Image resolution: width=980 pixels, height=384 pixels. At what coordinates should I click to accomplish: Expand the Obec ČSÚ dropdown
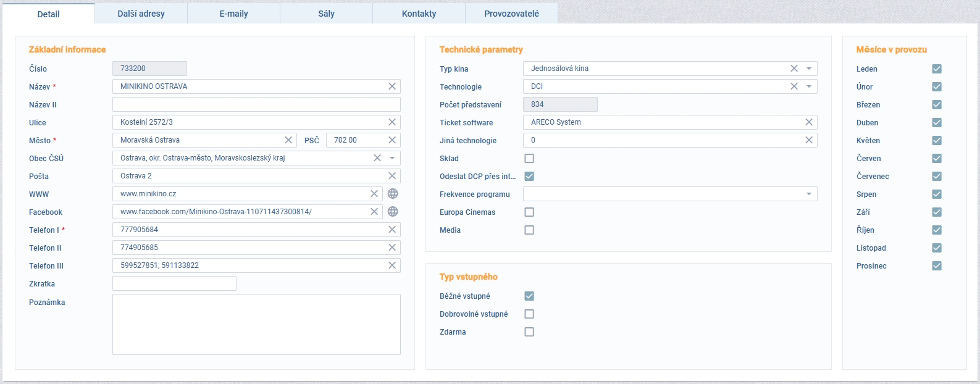tap(392, 158)
